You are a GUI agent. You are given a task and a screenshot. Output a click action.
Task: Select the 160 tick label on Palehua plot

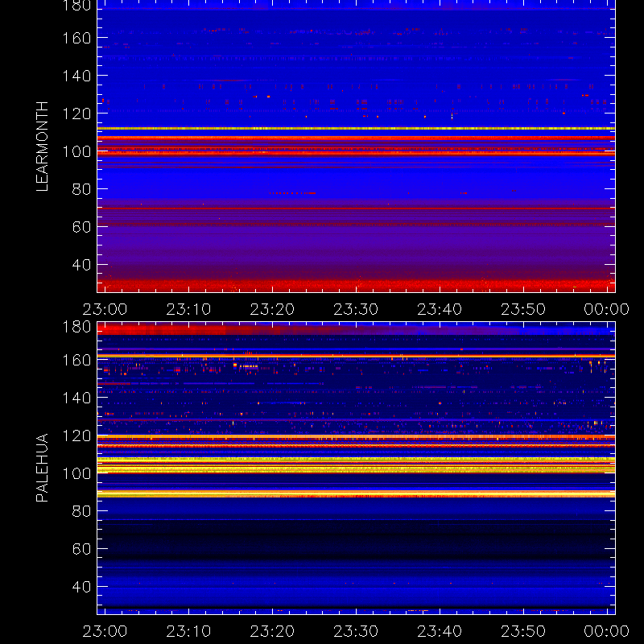76,360
